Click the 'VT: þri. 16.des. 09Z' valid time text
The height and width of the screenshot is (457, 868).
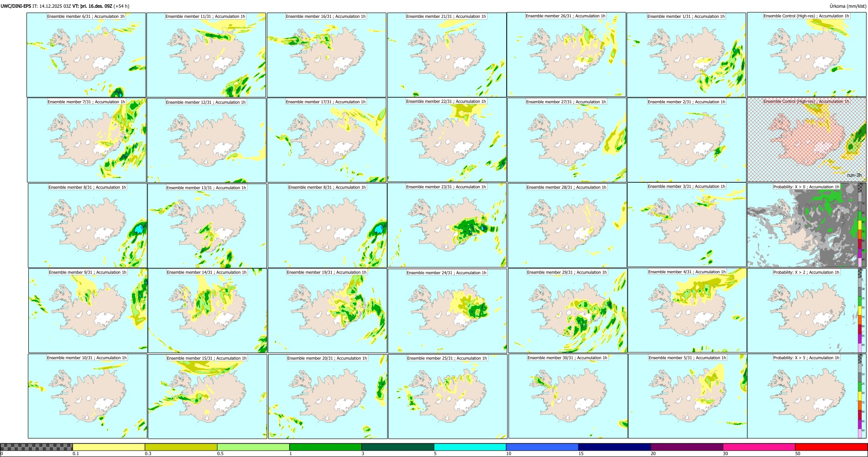point(92,6)
